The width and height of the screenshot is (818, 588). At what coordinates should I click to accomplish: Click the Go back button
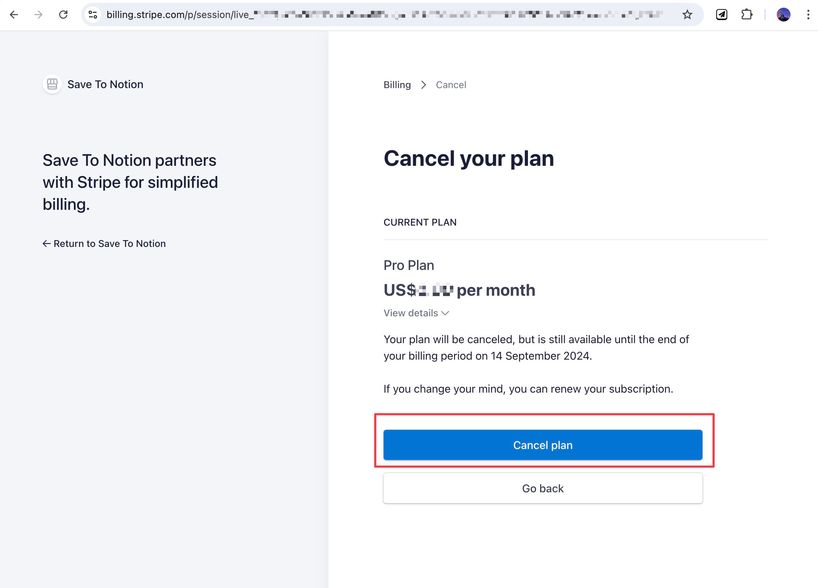542,488
